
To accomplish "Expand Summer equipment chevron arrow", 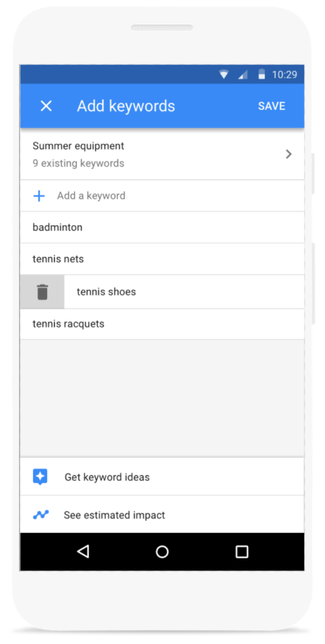I will click(x=288, y=154).
